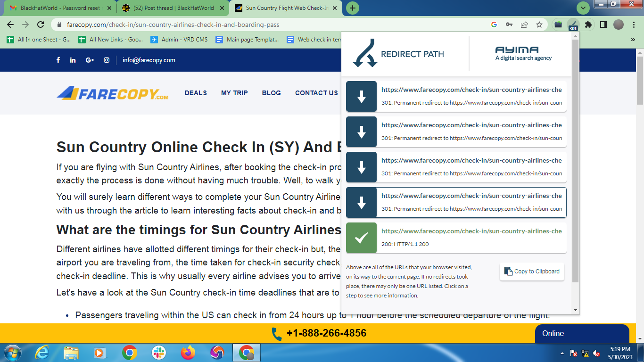
Task: Select the 200: HTTP/1.1 200 redirect step
Action: [456, 238]
